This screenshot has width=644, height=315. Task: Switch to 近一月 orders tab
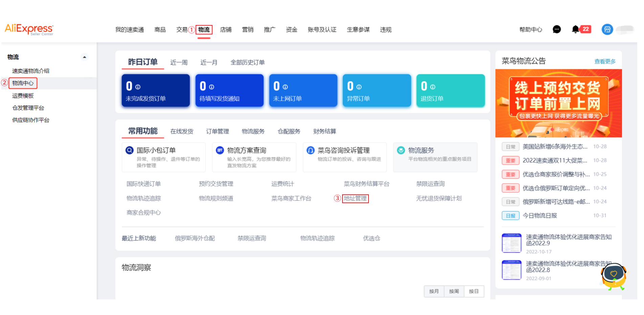pos(209,63)
